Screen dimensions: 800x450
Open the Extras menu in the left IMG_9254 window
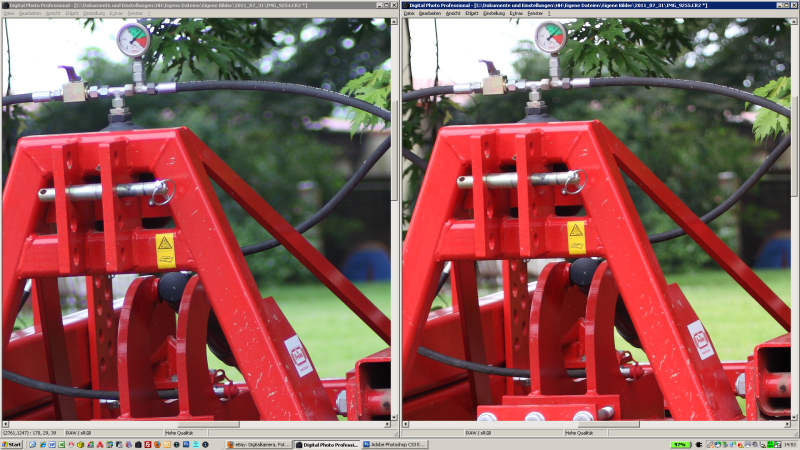[116, 13]
